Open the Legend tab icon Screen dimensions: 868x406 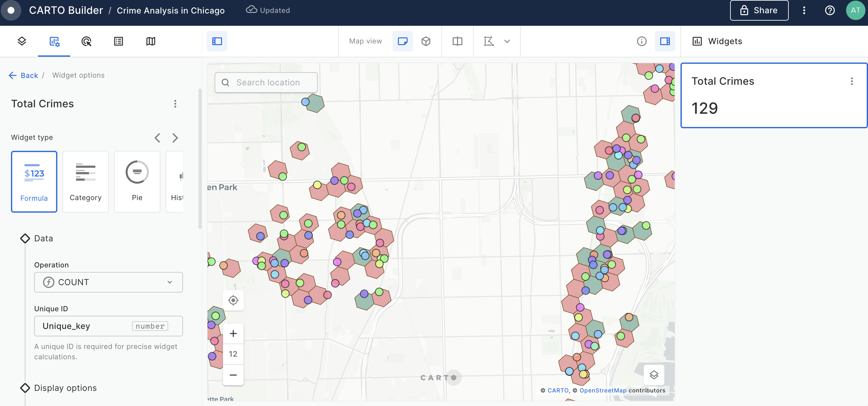tap(119, 41)
